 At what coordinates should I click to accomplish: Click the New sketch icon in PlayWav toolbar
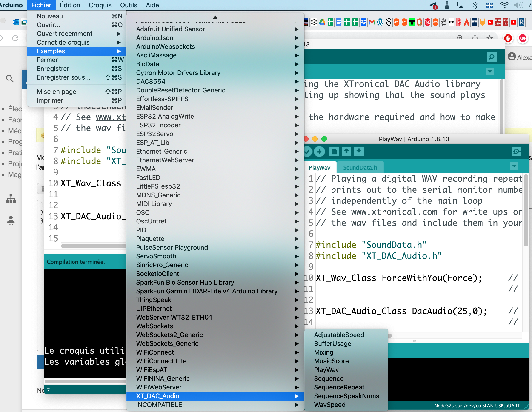tap(334, 152)
